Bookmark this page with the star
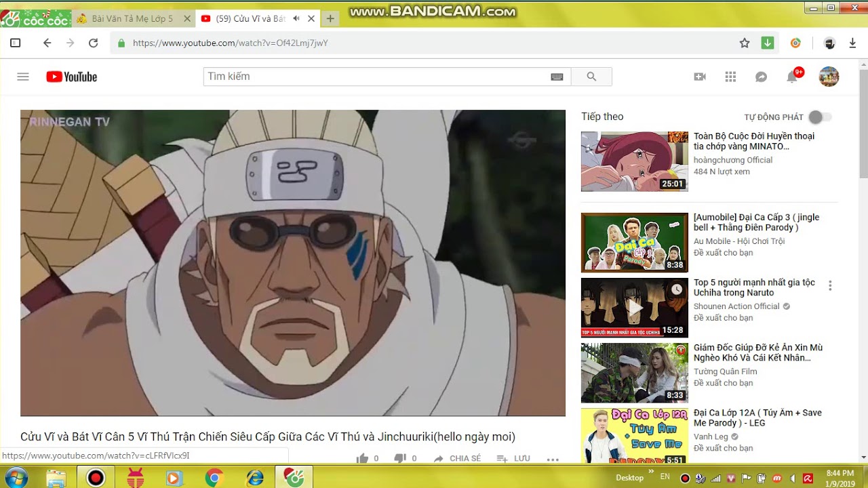The image size is (868, 488). [745, 43]
